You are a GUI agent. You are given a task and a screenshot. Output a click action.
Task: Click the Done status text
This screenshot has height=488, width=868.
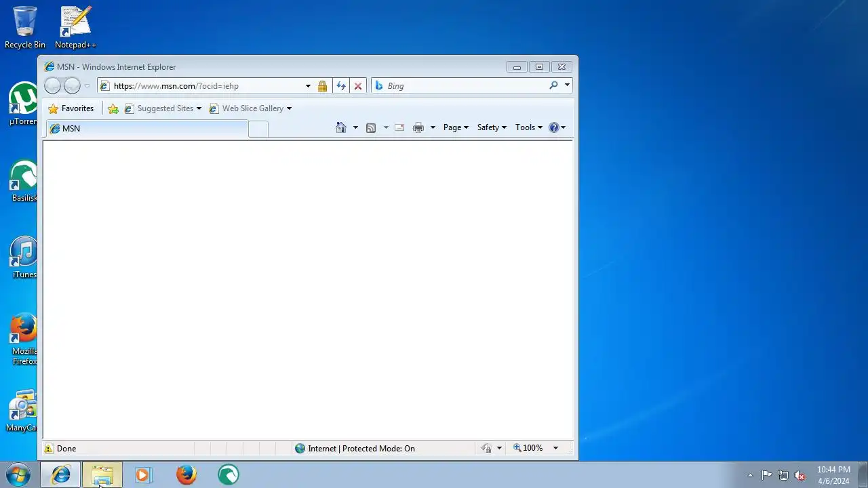(66, 449)
